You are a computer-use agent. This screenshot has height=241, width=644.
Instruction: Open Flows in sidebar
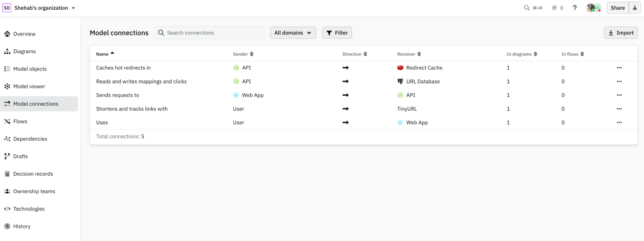pyautogui.click(x=39, y=121)
